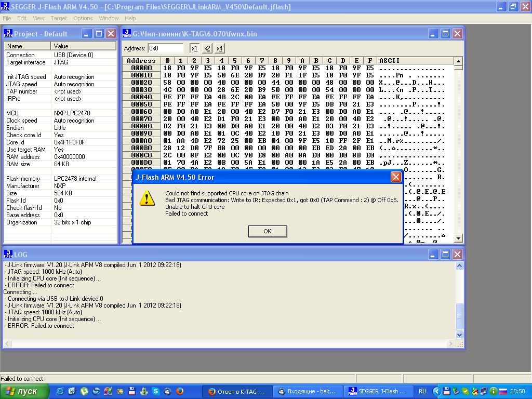532x399 pixels.
Task: Click the 'Failed to connect' status bar text
Action: (22, 379)
